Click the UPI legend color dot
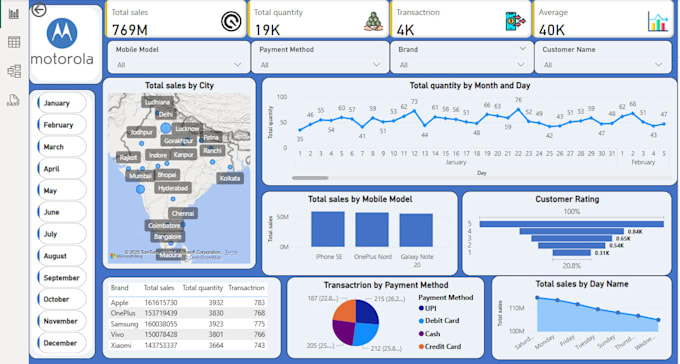 pos(421,308)
